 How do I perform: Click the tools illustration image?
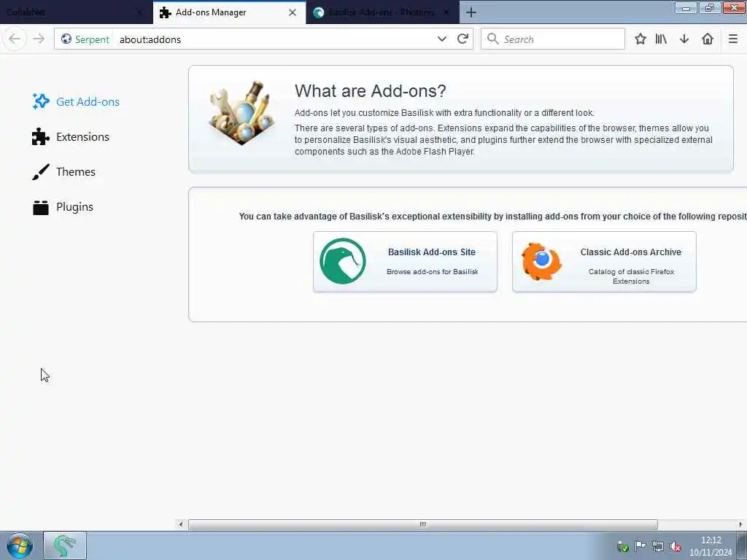pyautogui.click(x=242, y=113)
